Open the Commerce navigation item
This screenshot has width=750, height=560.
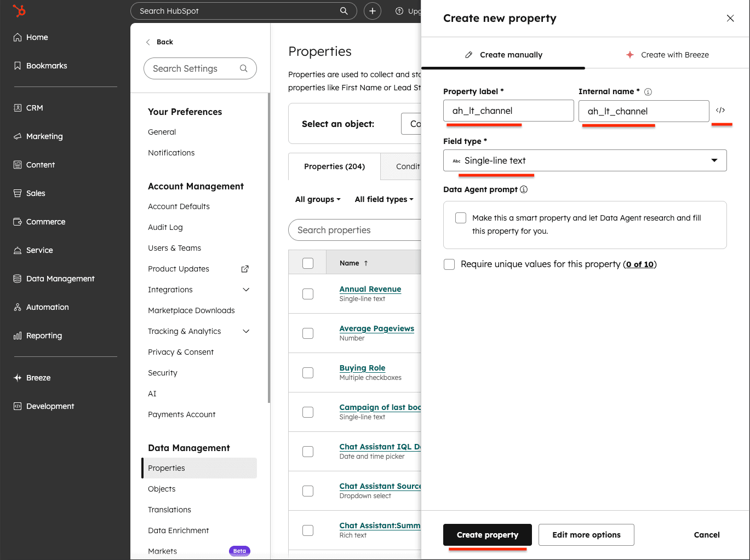point(45,222)
